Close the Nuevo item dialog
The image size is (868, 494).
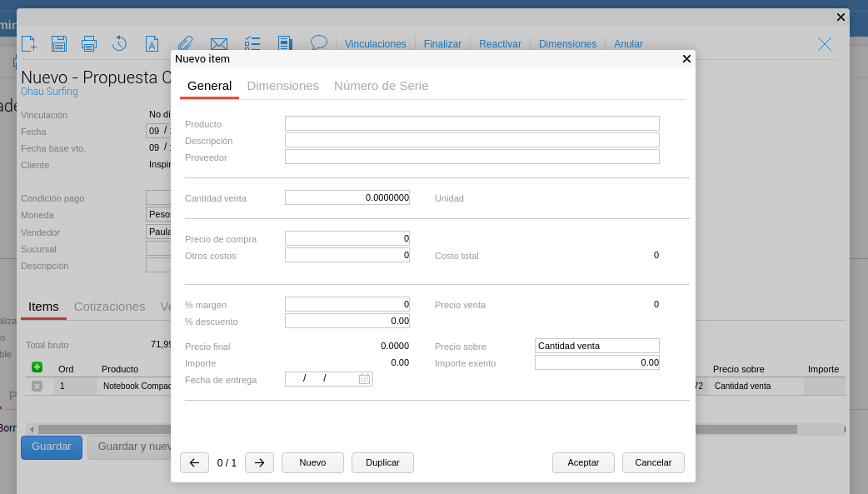686,59
